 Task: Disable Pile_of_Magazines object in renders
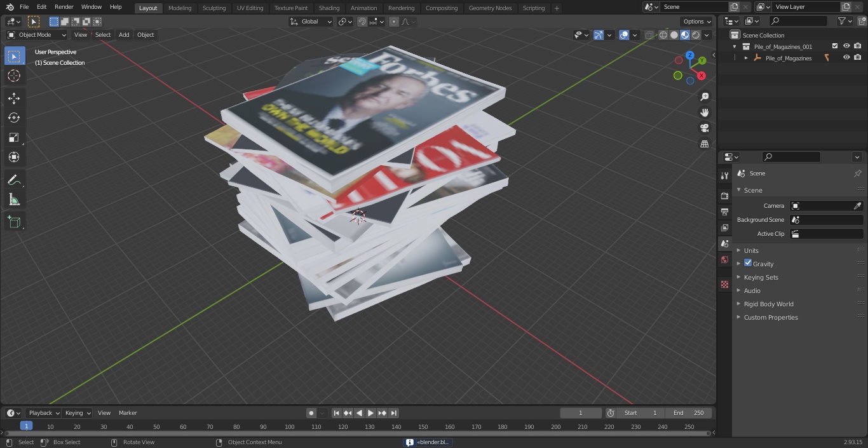coord(858,58)
